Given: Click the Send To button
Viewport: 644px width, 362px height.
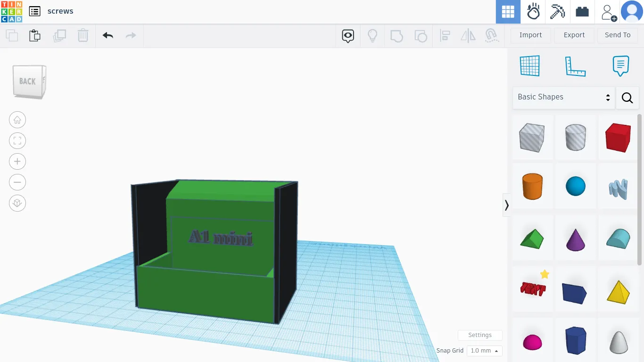Looking at the screenshot, I should tap(618, 35).
